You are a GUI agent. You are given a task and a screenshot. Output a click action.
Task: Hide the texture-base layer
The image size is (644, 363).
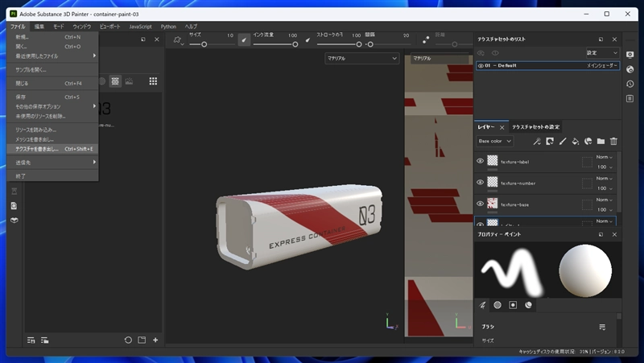(481, 203)
